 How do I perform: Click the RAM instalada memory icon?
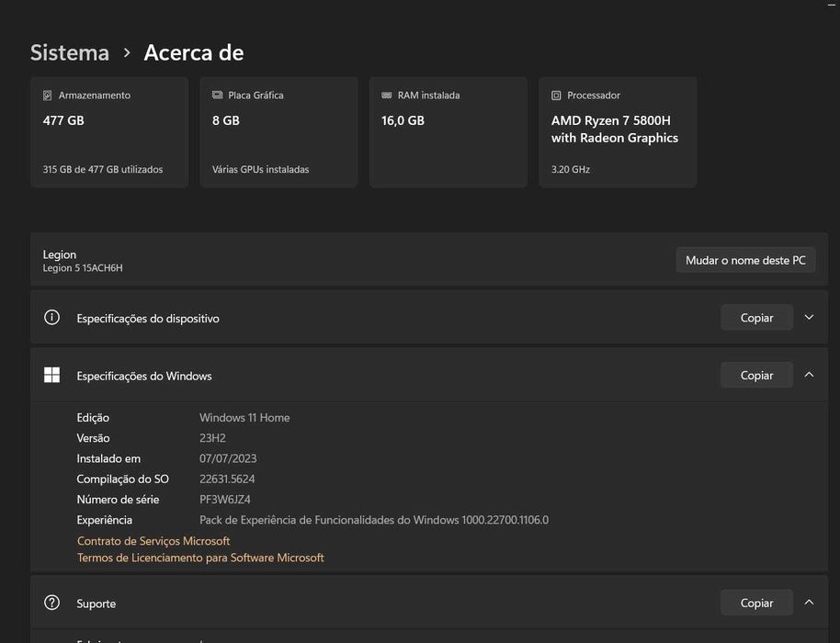pos(386,96)
